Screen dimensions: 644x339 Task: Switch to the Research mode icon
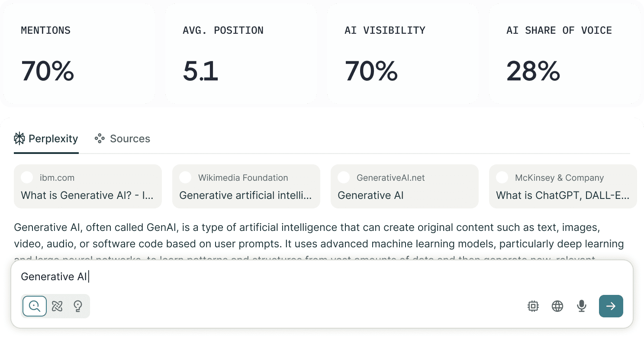[x=57, y=306]
